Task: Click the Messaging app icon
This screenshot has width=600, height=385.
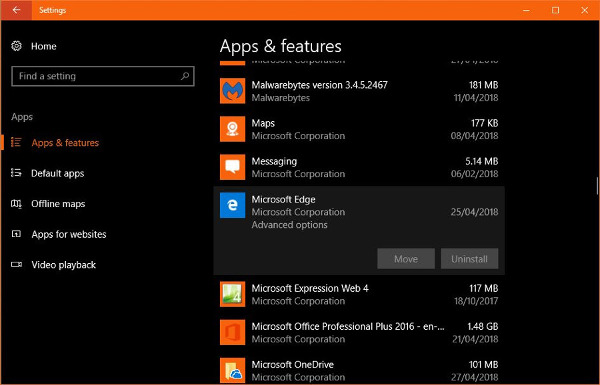Action: [x=232, y=167]
